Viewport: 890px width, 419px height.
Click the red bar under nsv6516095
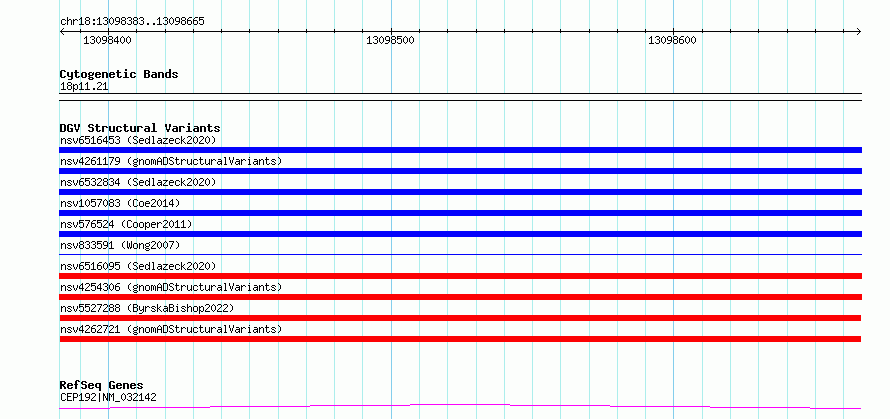pyautogui.click(x=460, y=276)
